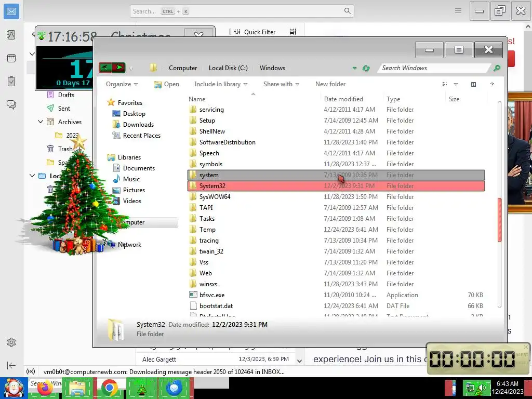Select bfsvc.exe file
Screen dimensions: 532x399
click(336, 295)
